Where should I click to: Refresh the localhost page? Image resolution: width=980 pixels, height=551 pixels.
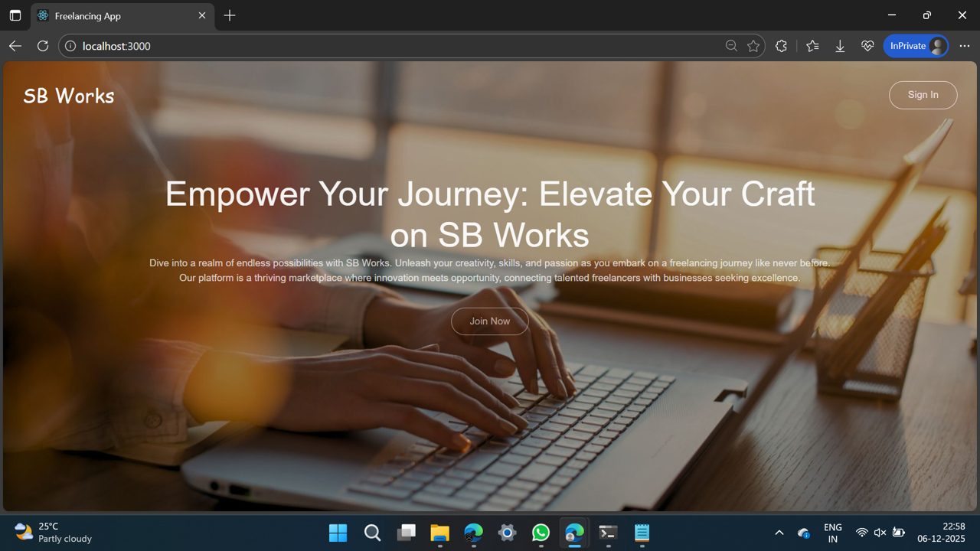pos(43,46)
